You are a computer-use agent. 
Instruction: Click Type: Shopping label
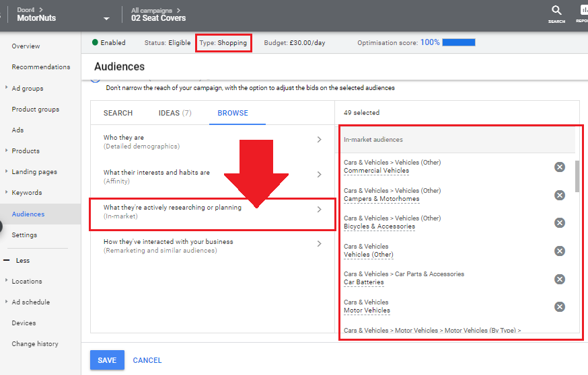223,43
